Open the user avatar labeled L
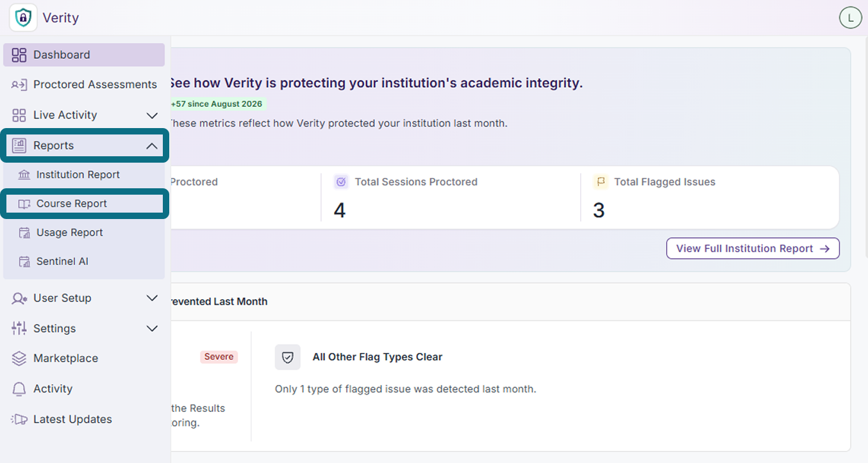This screenshot has height=463, width=868. point(850,18)
